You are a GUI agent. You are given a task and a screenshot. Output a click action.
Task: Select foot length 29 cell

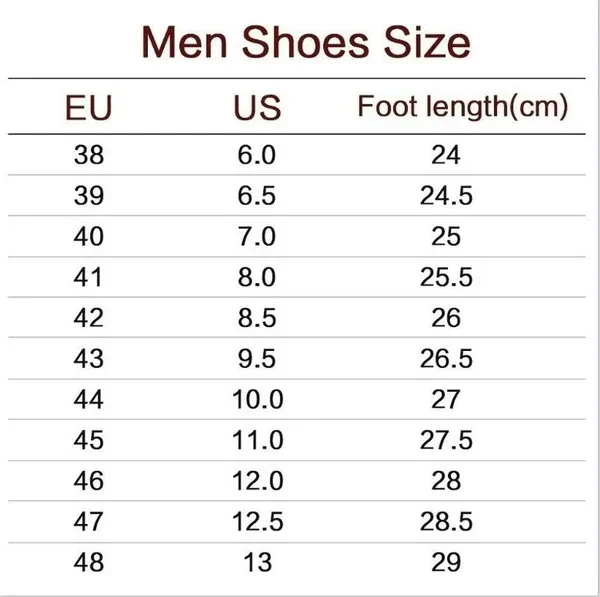[x=446, y=562]
